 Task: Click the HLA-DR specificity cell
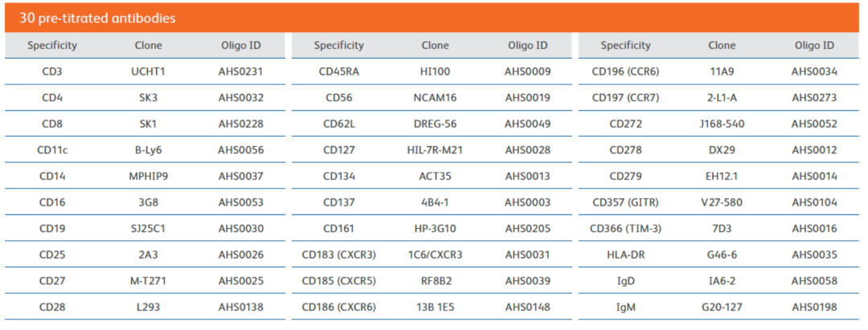(625, 255)
